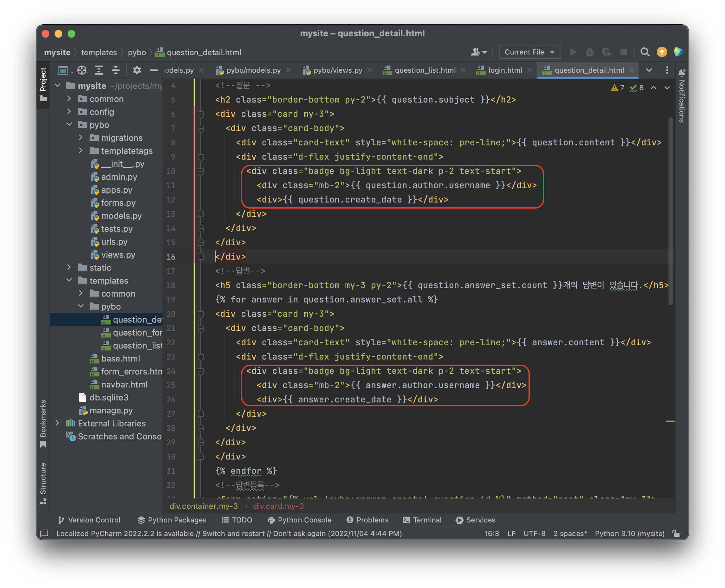725x588 pixels.
Task: Click the Search Everywhere magnifier icon
Action: (645, 52)
